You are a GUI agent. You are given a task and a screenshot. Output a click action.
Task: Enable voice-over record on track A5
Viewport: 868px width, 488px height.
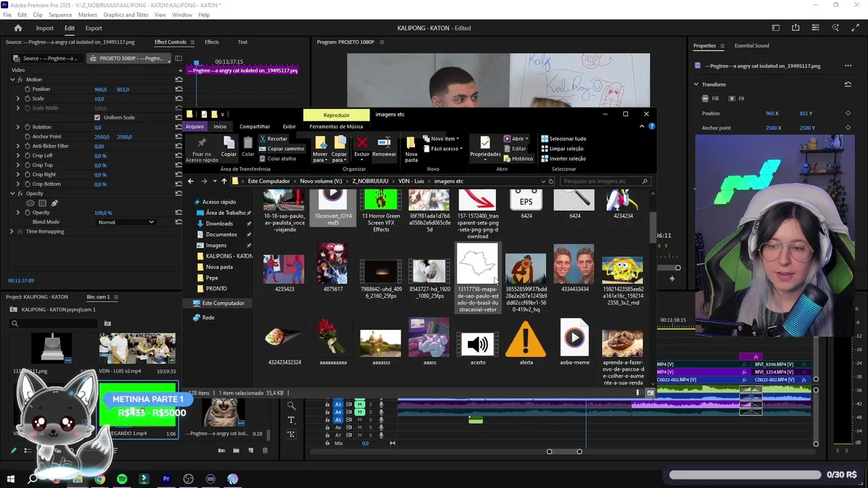click(381, 420)
